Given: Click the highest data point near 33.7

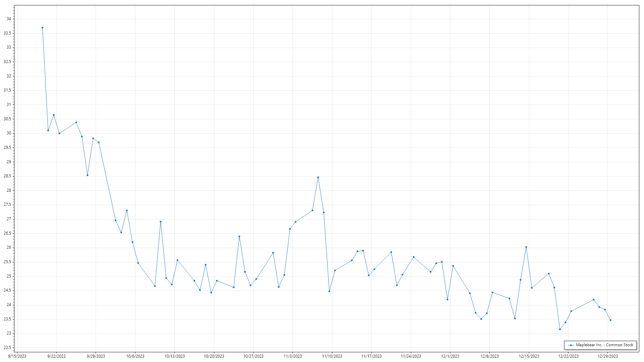Looking at the screenshot, I should (x=42, y=28).
